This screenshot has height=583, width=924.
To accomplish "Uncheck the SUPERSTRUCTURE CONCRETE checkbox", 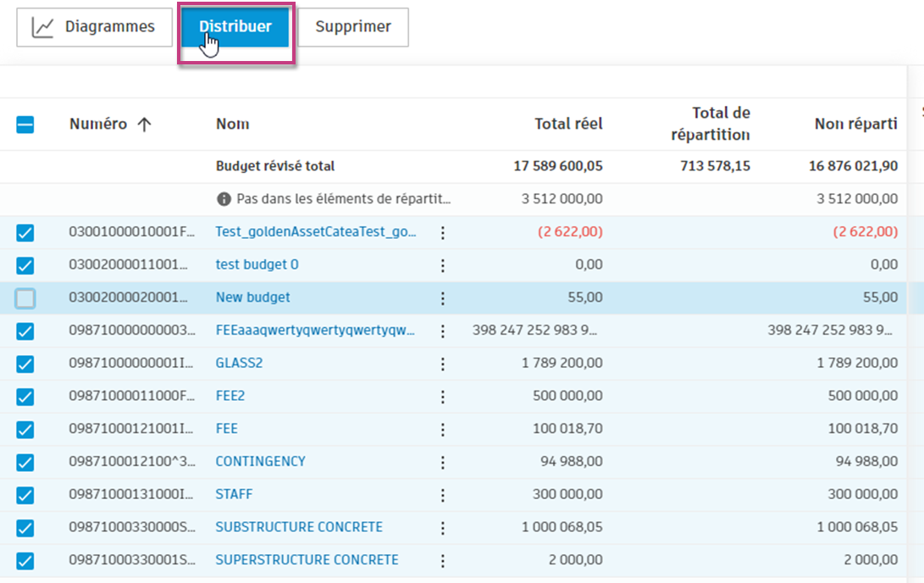I will [25, 561].
